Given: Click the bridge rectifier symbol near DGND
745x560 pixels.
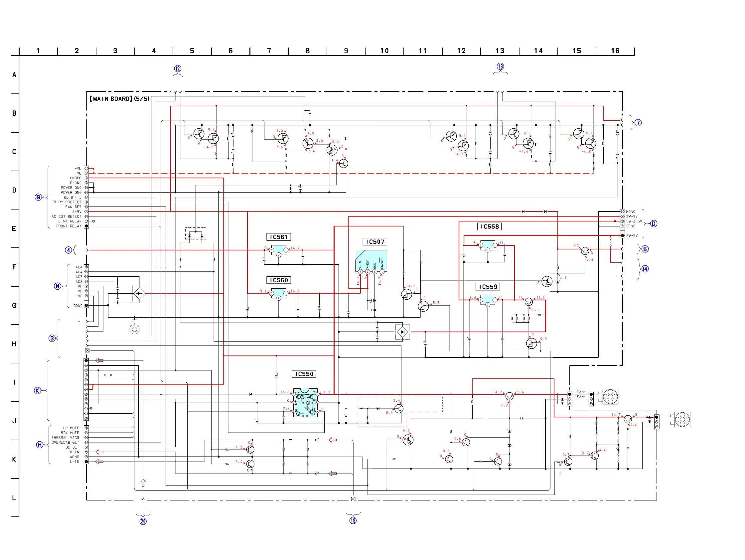Looking at the screenshot, I should (x=139, y=294).
